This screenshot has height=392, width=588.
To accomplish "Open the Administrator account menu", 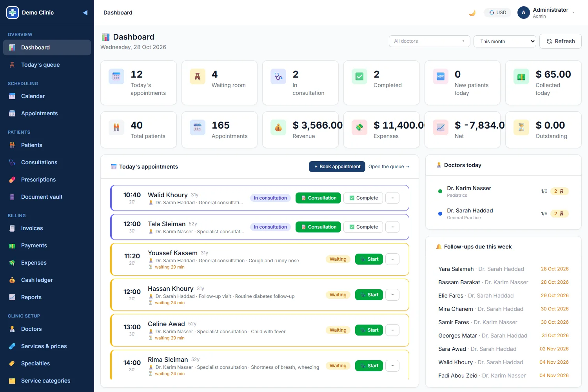I will tap(546, 13).
